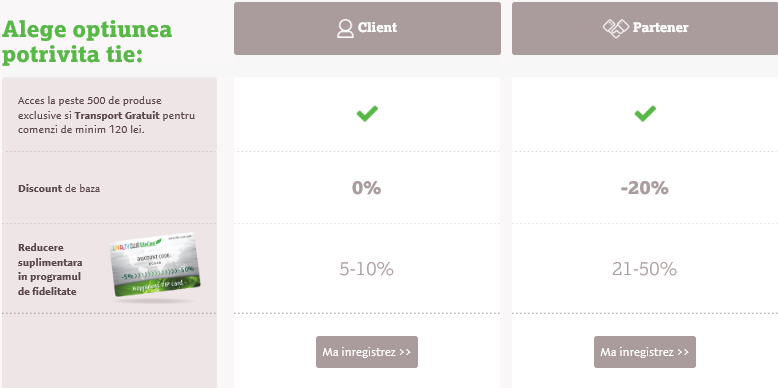
Task: Click Reducere suplimentara in programul de fidelitate label
Action: 50,269
